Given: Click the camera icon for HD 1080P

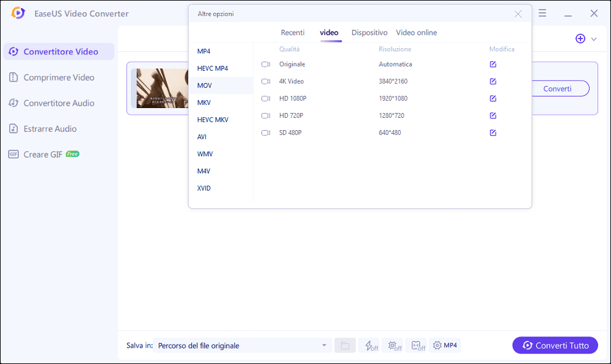Looking at the screenshot, I should coord(266,98).
